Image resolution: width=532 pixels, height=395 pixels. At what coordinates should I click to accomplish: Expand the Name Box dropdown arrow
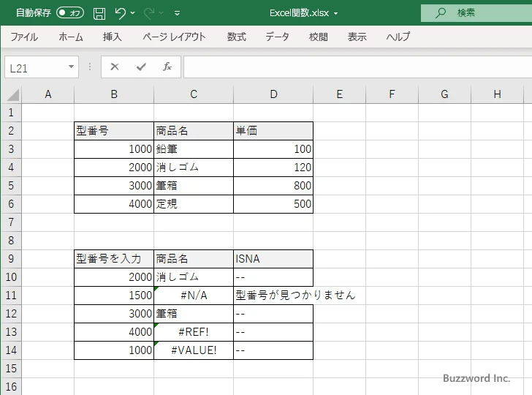click(x=72, y=67)
